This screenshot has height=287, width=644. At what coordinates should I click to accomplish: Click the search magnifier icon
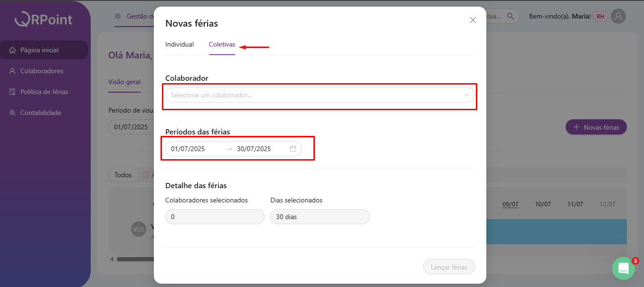[x=511, y=16]
